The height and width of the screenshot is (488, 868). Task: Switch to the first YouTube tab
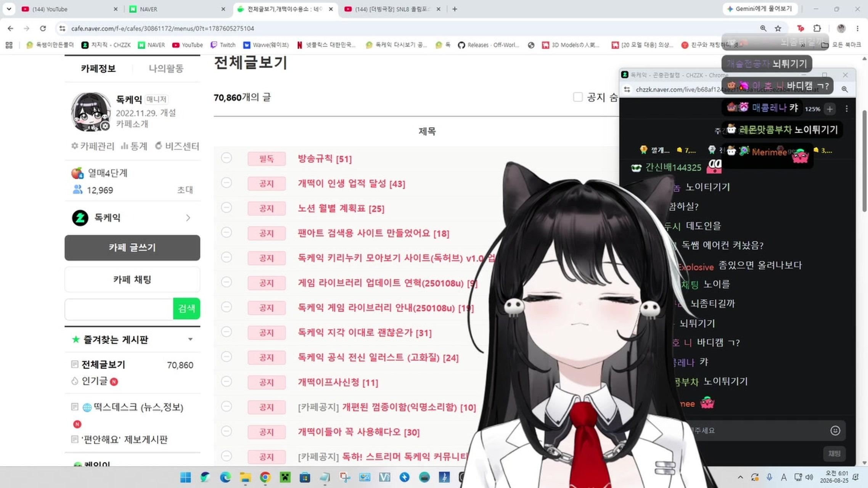pyautogui.click(x=69, y=9)
